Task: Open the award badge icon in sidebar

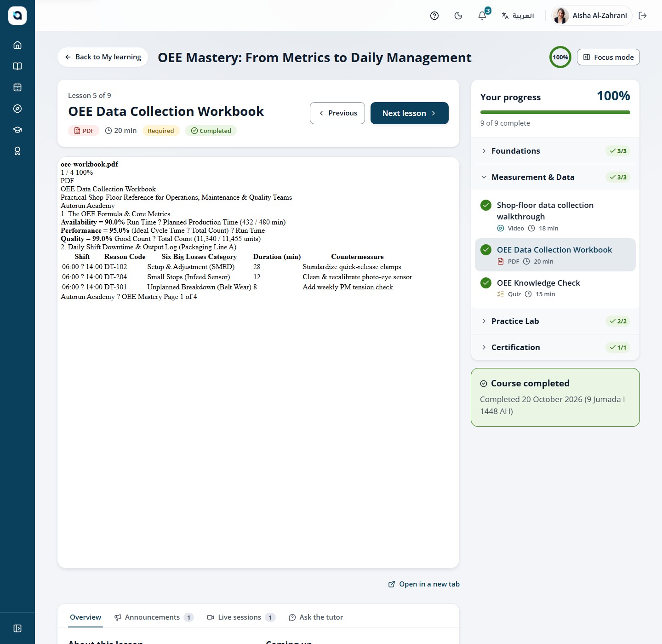Action: [17, 151]
